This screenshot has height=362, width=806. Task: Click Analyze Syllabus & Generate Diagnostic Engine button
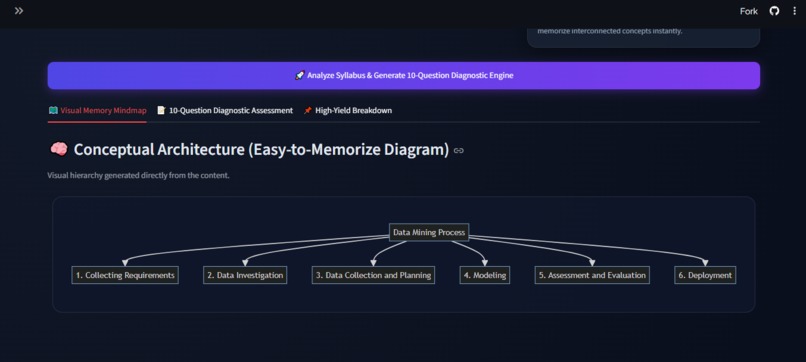click(404, 76)
